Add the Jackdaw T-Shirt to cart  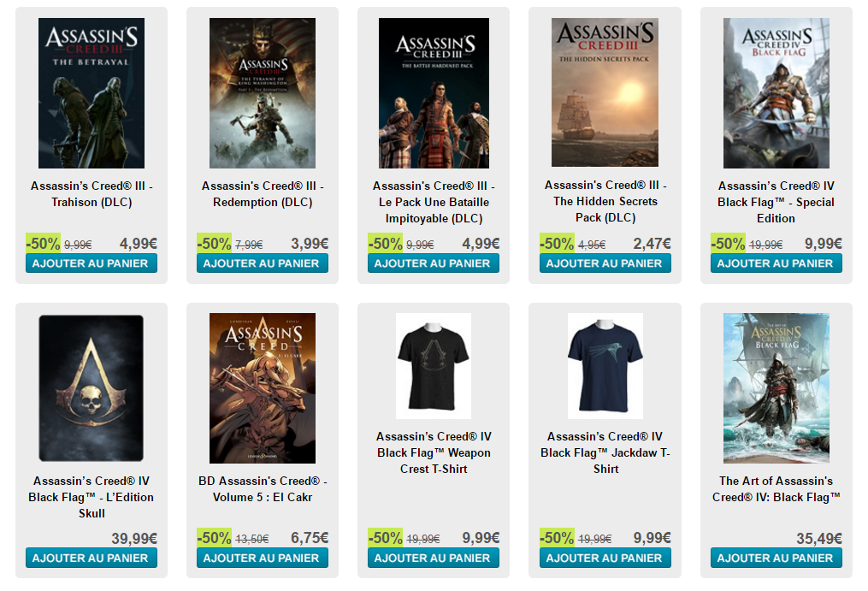(x=605, y=558)
